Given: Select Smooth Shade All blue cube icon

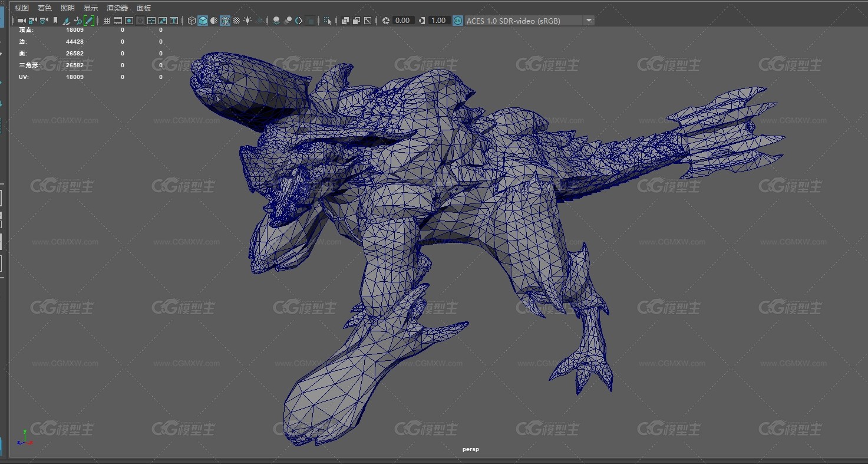Looking at the screenshot, I should pos(203,21).
